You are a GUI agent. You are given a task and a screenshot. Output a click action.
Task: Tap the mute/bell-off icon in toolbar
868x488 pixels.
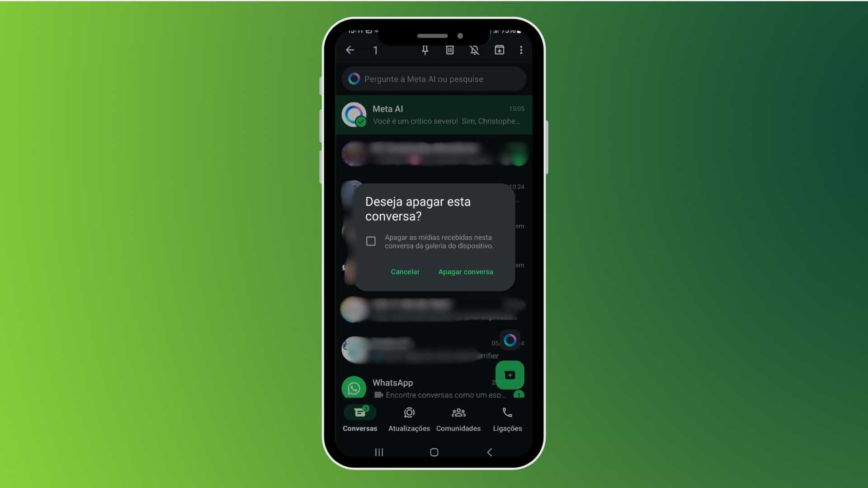point(475,50)
